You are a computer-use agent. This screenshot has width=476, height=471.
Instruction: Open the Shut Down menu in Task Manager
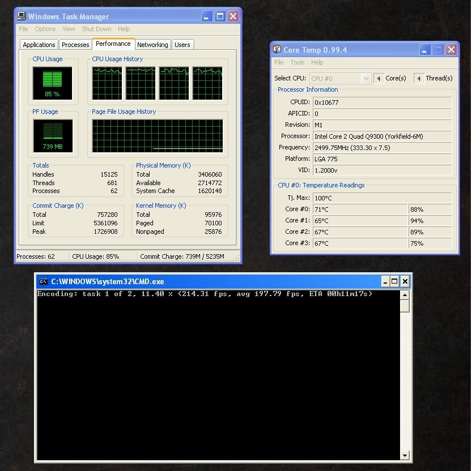pos(96,29)
